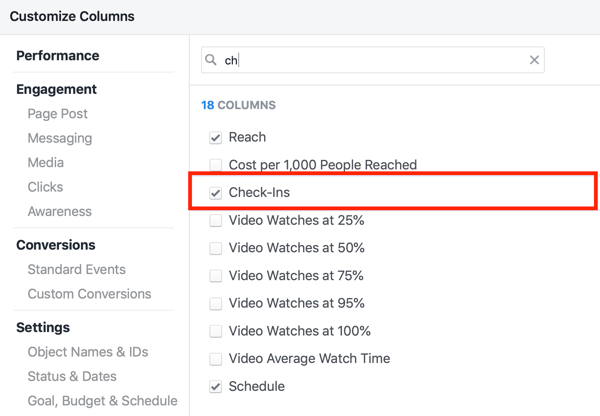
Task: Uncheck the Check-Ins column checkbox
Action: coord(215,193)
